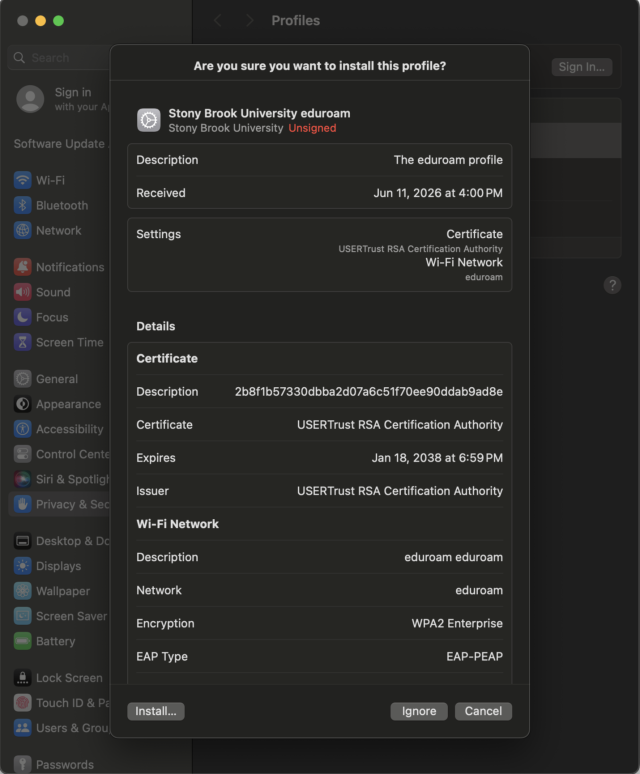The image size is (640, 774).
Task: Open the help question mark button
Action: pos(612,285)
